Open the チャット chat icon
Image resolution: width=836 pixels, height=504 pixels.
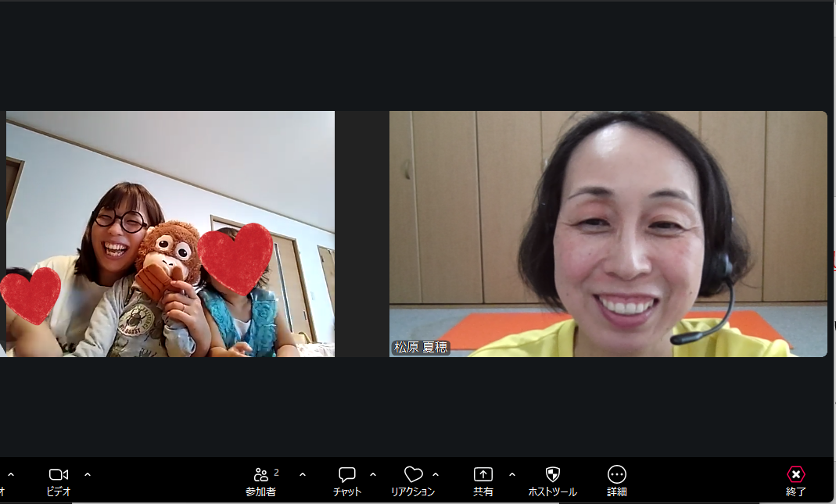(x=347, y=474)
